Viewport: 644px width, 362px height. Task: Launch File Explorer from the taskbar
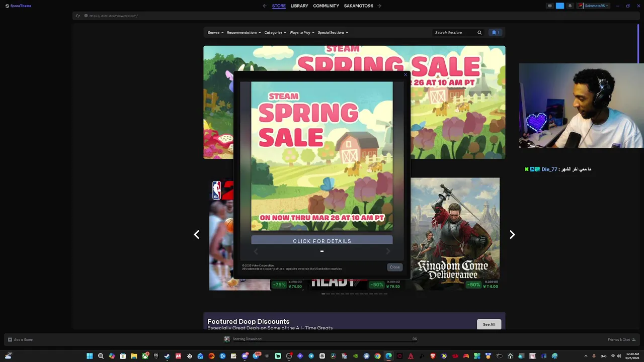point(134,356)
